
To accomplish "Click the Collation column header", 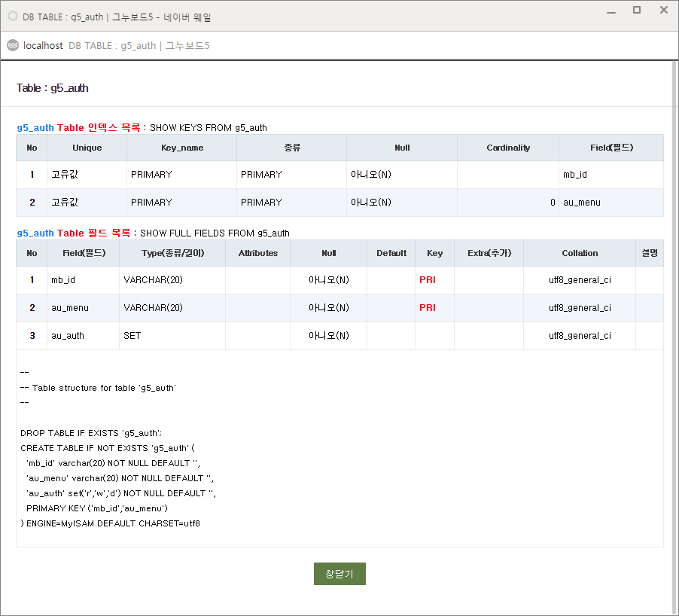I will coord(580,253).
